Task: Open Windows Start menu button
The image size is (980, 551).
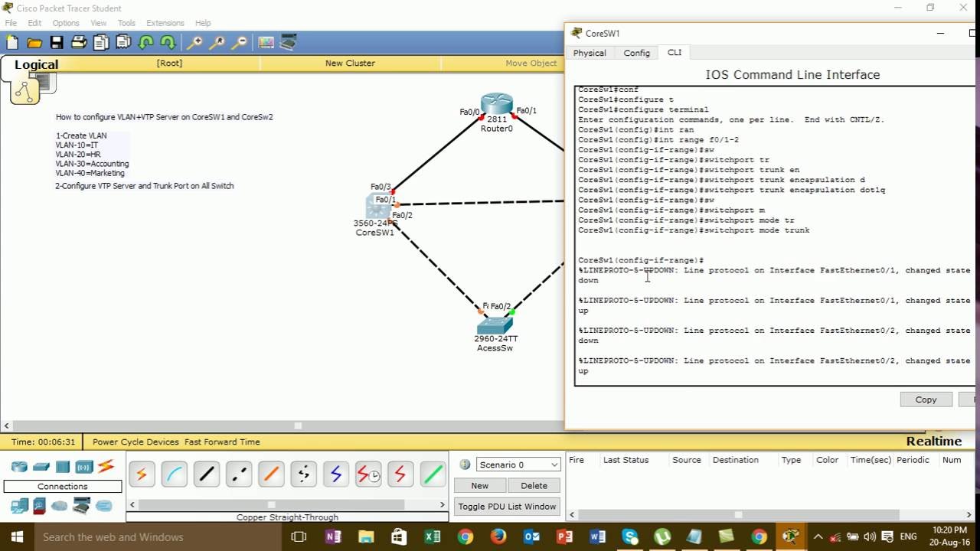Action: [x=16, y=536]
